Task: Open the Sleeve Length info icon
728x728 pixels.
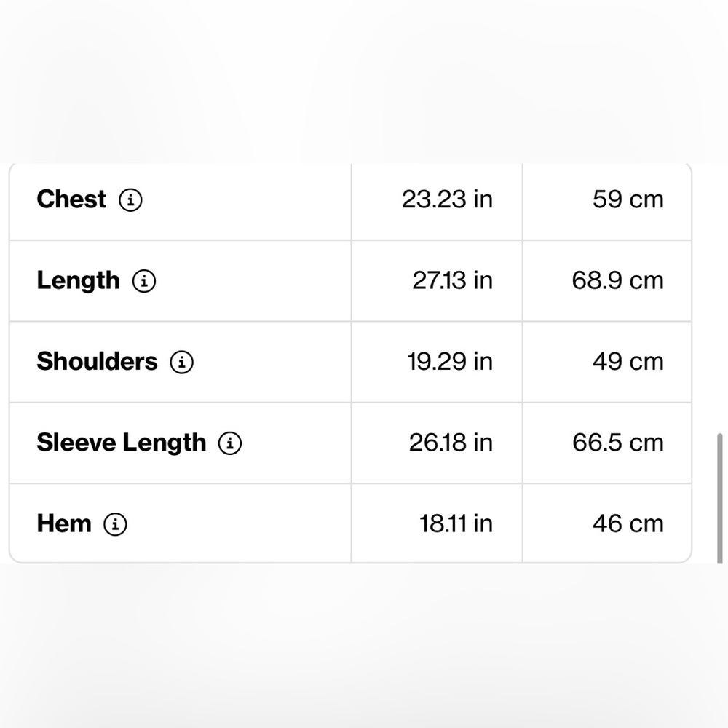Action: coord(230,443)
